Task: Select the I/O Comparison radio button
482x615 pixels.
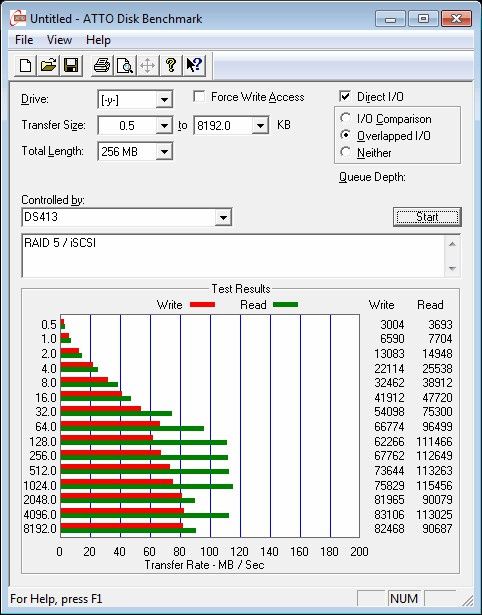Action: (346, 118)
